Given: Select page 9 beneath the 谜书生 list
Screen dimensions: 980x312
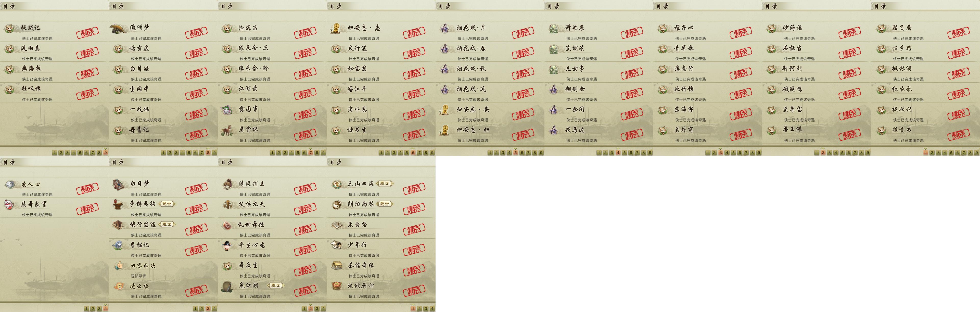Looking at the screenshot, I should [x=432, y=153].
